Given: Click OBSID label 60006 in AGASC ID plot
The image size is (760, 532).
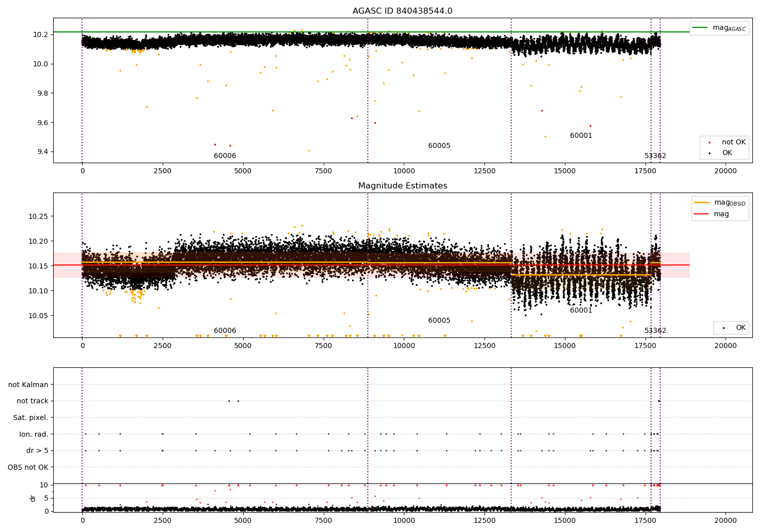Looking at the screenshot, I should 225,156.
